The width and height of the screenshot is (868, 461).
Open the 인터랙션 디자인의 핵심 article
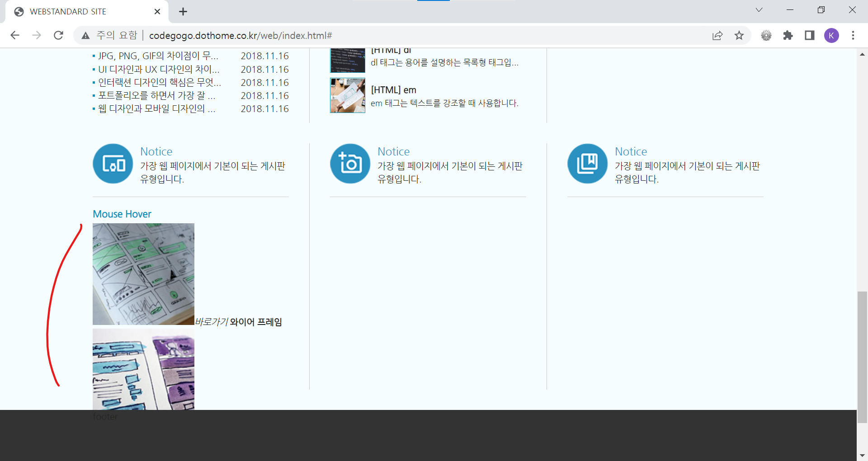click(x=160, y=82)
